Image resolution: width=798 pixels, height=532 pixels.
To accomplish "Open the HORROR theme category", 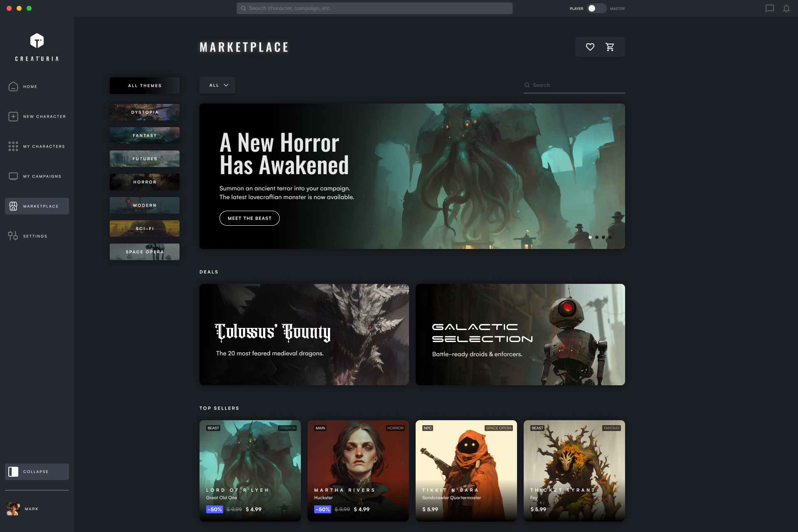I will 144,182.
